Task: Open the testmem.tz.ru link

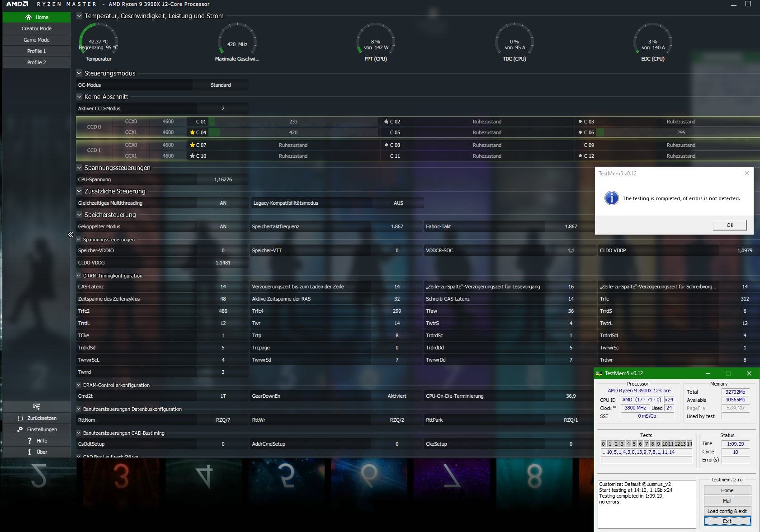Action: click(727, 480)
